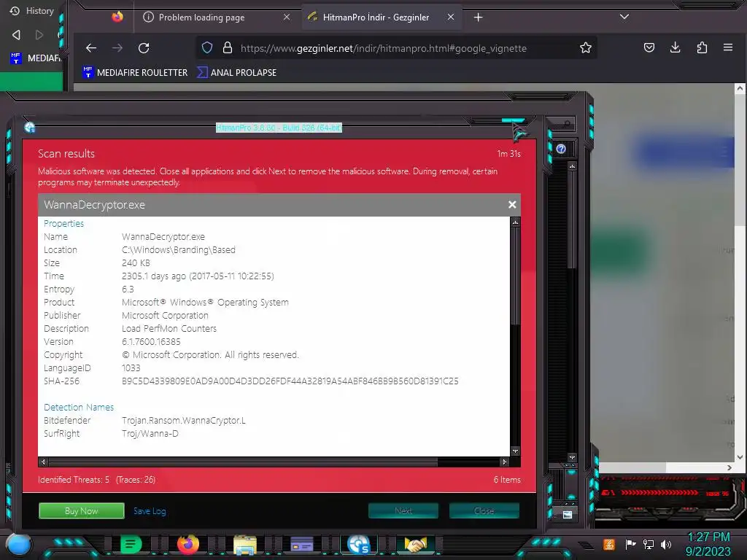Open the volume speaker tray icon
Viewport: 747px width, 560px height.
click(x=666, y=544)
